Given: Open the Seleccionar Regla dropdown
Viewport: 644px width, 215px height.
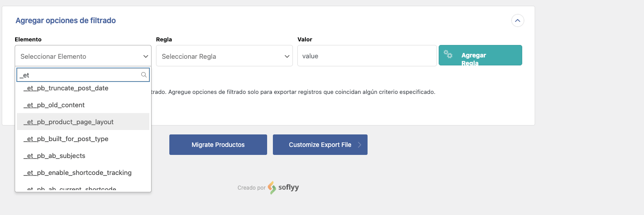Looking at the screenshot, I should [x=224, y=56].
